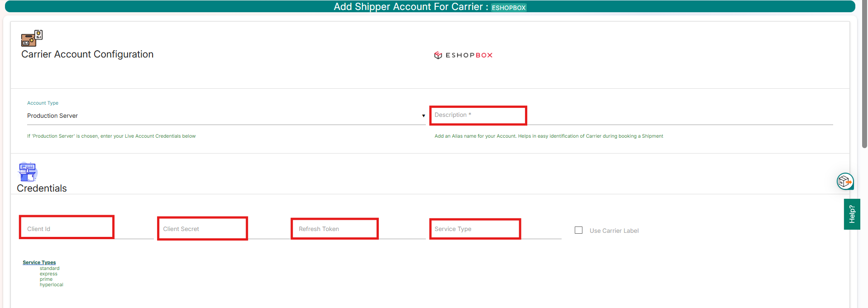Open the floating shipment box icon
The height and width of the screenshot is (308, 868).
845,182
